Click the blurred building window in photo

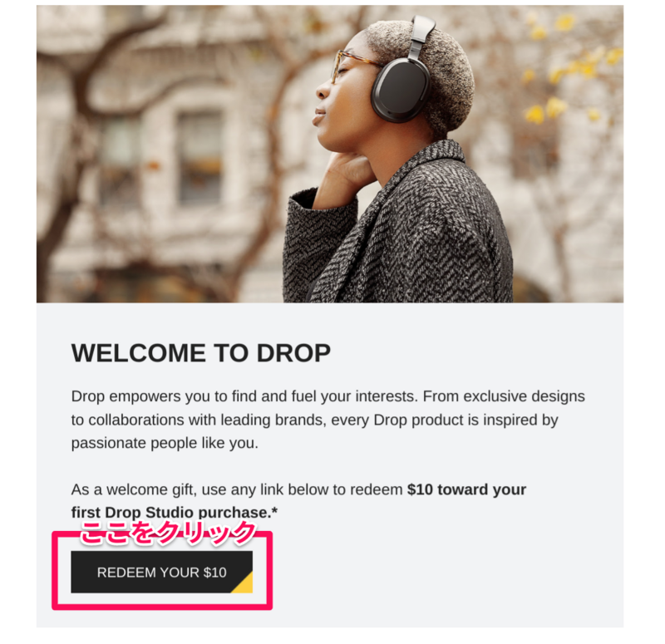200,158
